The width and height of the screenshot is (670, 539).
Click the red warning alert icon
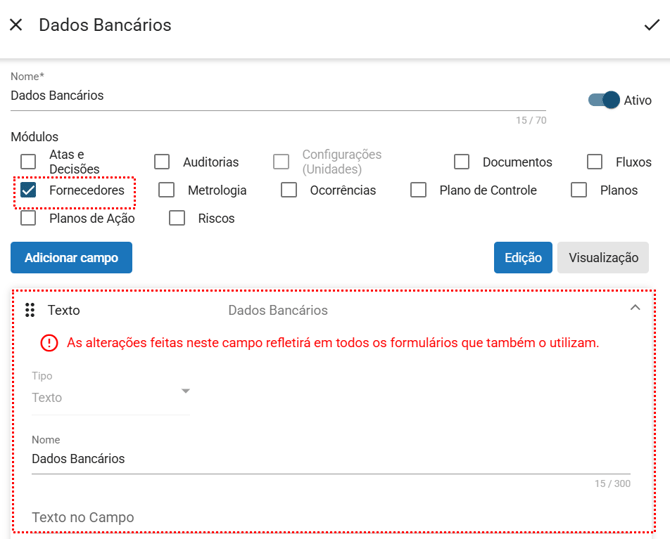(x=49, y=343)
